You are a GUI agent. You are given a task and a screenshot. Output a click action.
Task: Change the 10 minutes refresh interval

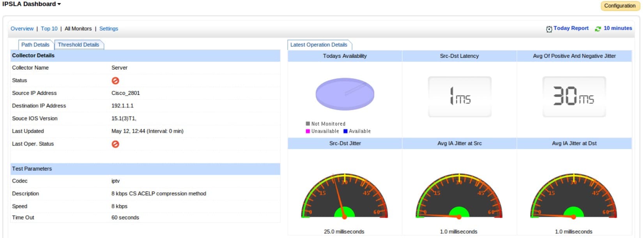(618, 28)
